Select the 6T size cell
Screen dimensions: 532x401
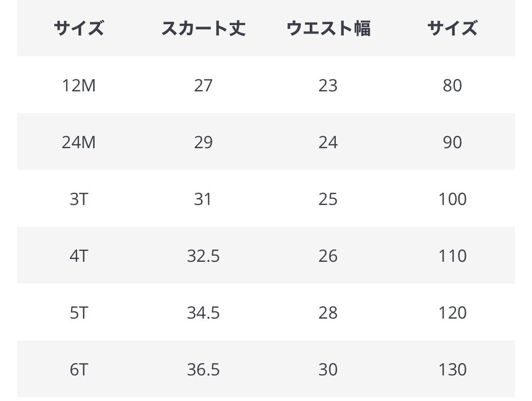78,370
